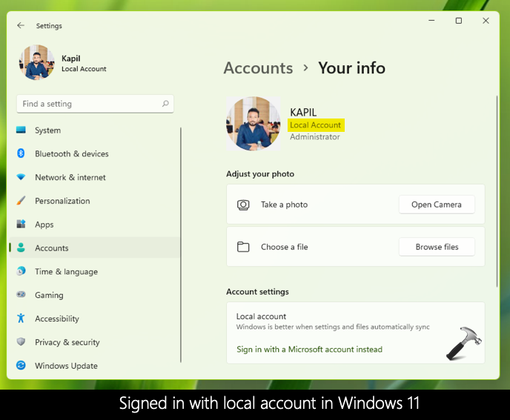The width and height of the screenshot is (510, 420).
Task: Click the camera icon beside Take a photo
Action: coord(243,204)
